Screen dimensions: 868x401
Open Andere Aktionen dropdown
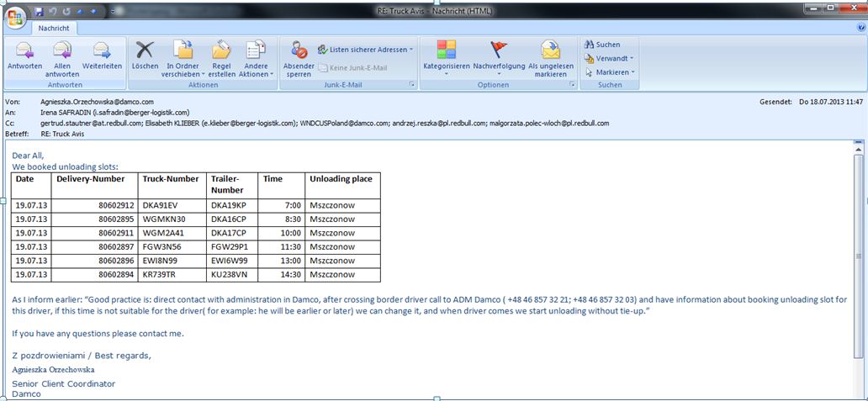point(257,58)
